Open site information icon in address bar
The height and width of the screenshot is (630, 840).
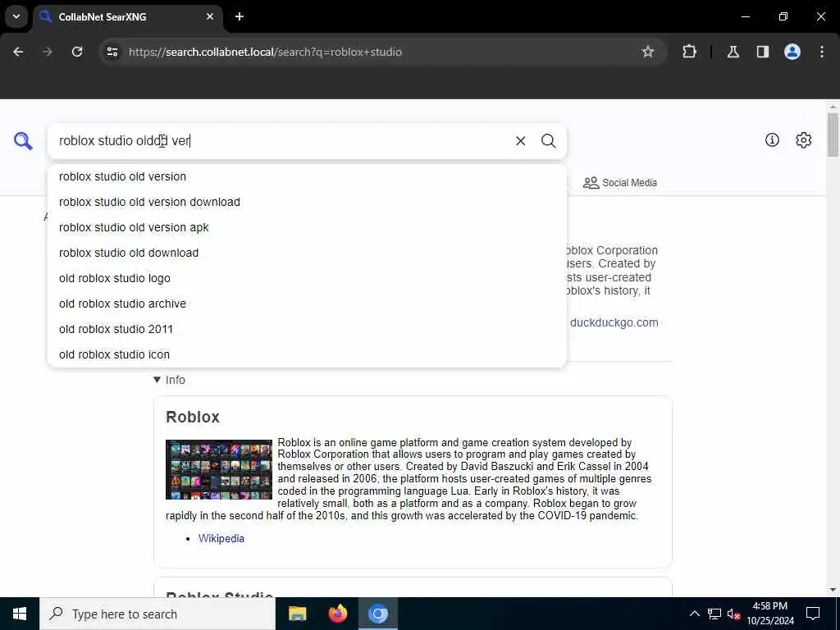[x=112, y=52]
